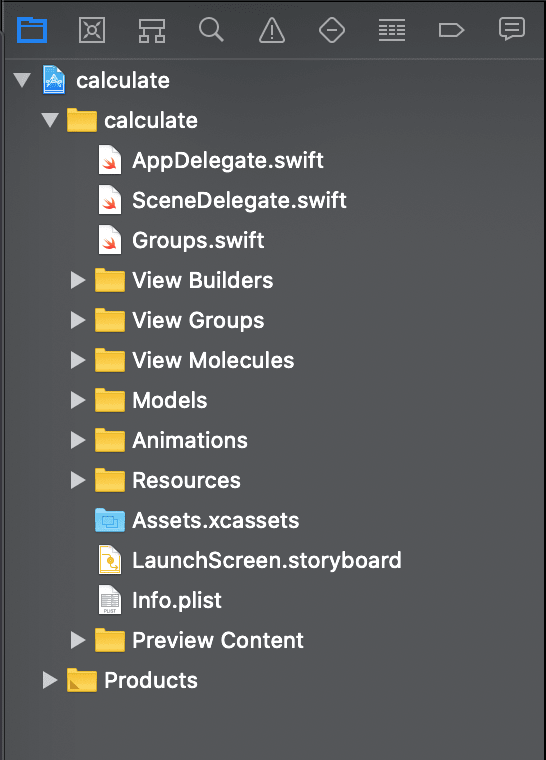546x760 pixels.
Task: Open the Symbol navigator hierarchy icon
Action: pyautogui.click(x=152, y=31)
